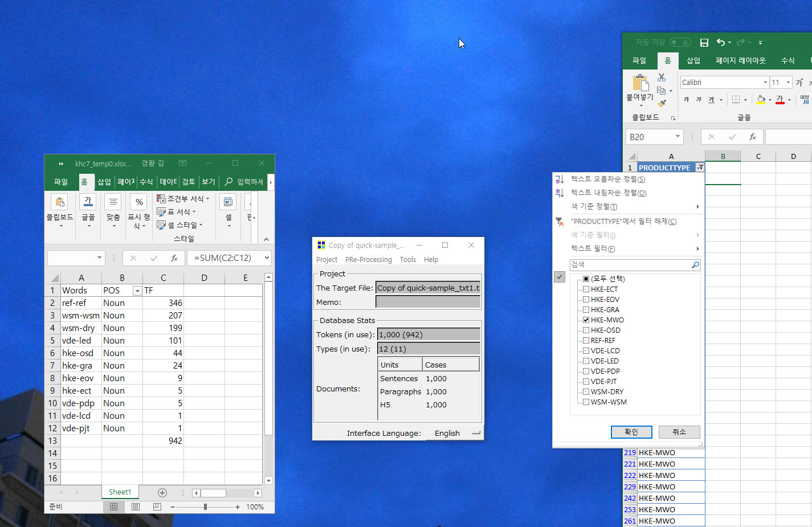Open the Calibri font name dropdown
The image size is (812, 527).
coord(765,83)
